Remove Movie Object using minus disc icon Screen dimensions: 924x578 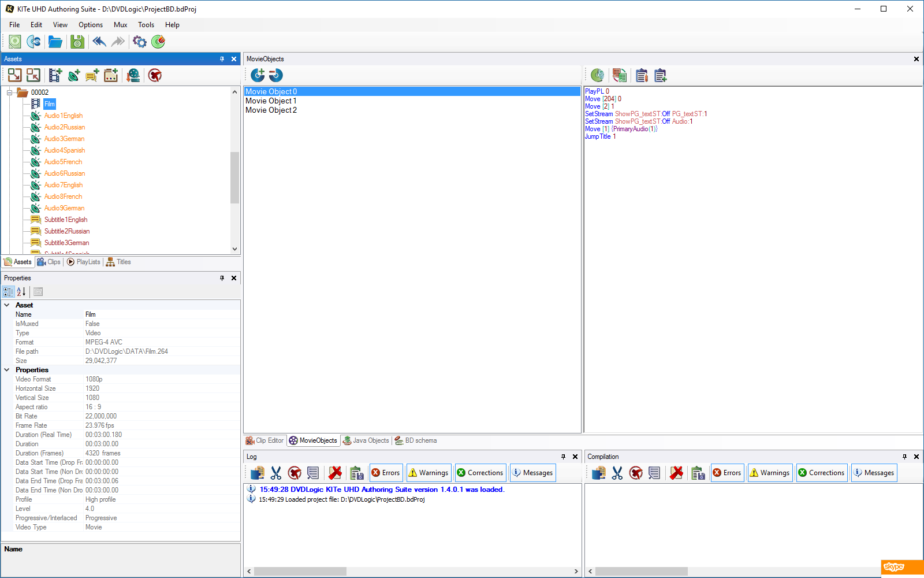coord(276,75)
